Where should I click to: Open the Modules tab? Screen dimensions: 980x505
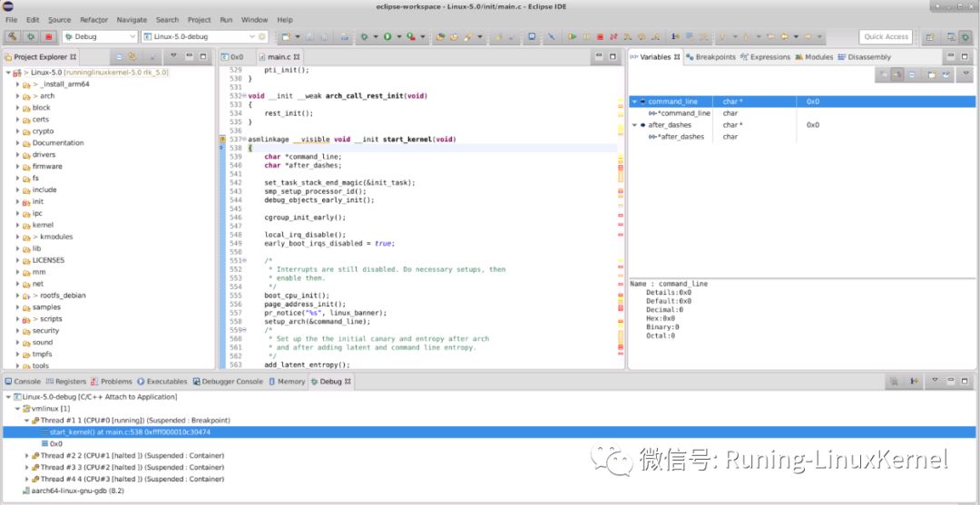(814, 57)
